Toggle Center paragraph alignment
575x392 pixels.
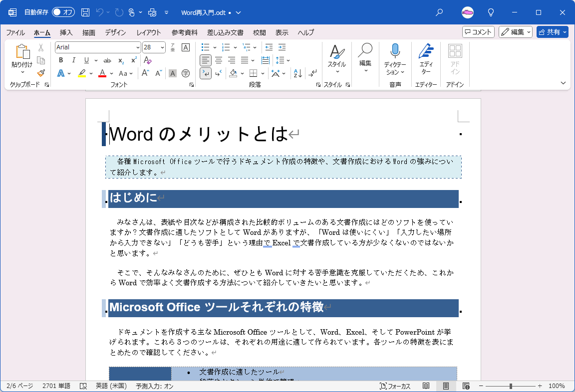click(219, 60)
